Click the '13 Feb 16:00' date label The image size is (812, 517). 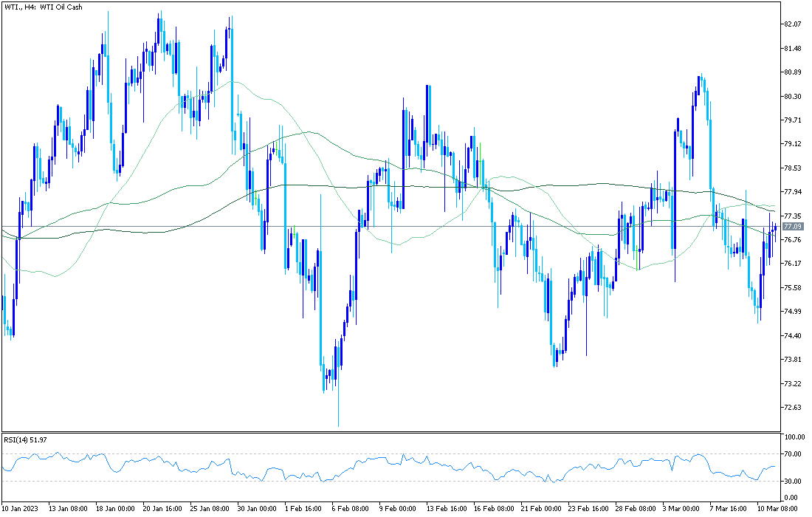446,509
